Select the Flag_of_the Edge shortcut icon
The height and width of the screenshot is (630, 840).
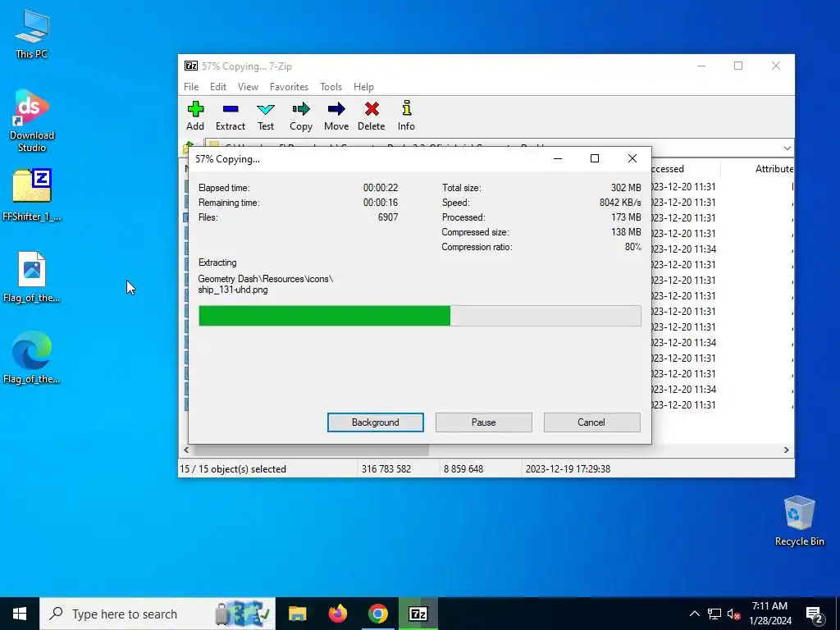click(32, 358)
